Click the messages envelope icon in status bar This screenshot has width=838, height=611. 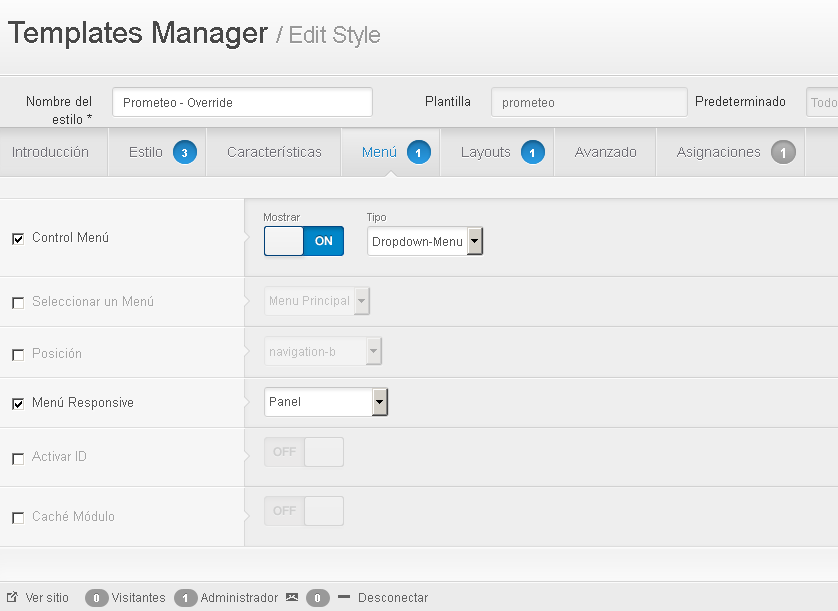[292, 597]
